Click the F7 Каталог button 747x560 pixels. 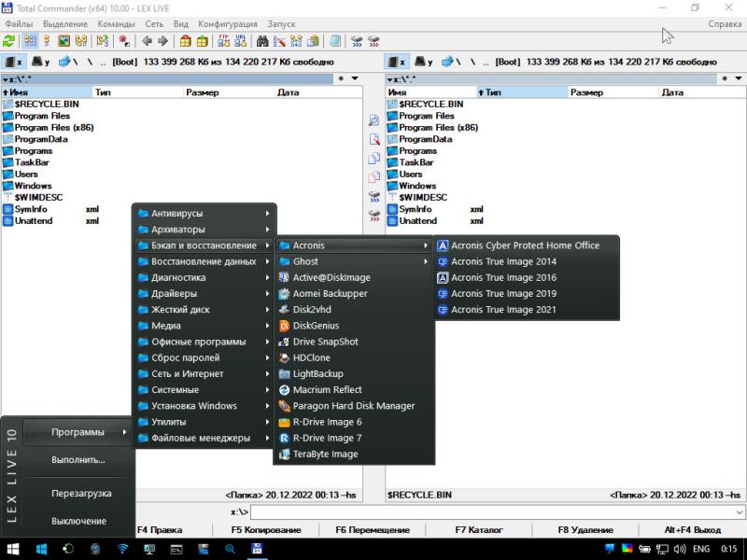479,530
